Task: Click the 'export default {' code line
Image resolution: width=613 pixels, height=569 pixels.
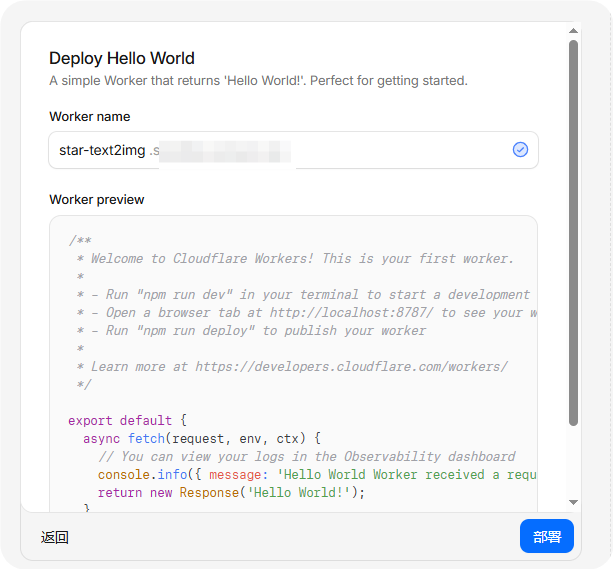Action: coord(127,421)
